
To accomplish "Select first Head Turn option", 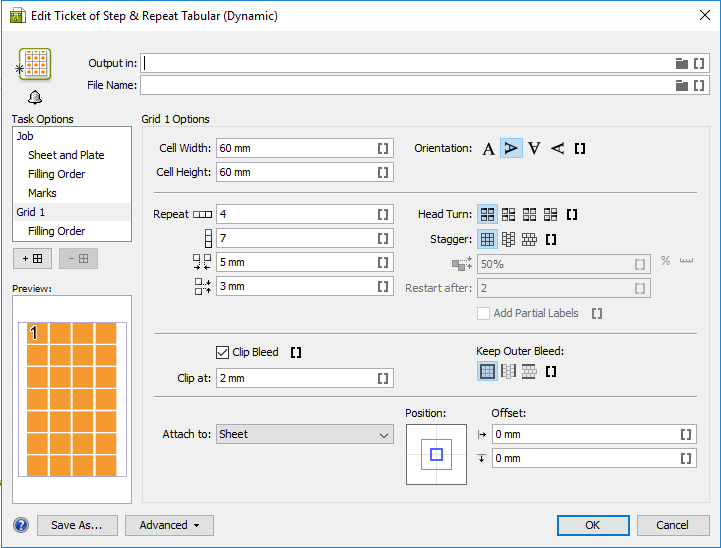I will coord(487,214).
